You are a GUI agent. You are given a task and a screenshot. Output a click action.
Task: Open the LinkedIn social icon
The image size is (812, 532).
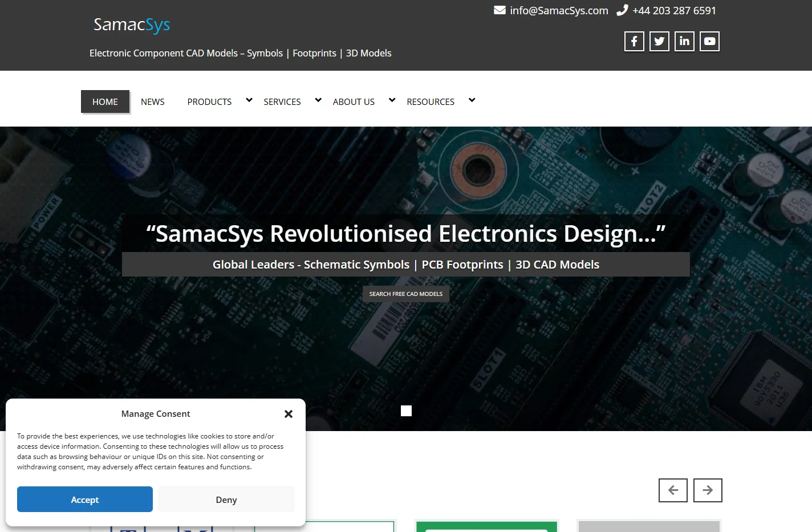click(x=684, y=41)
